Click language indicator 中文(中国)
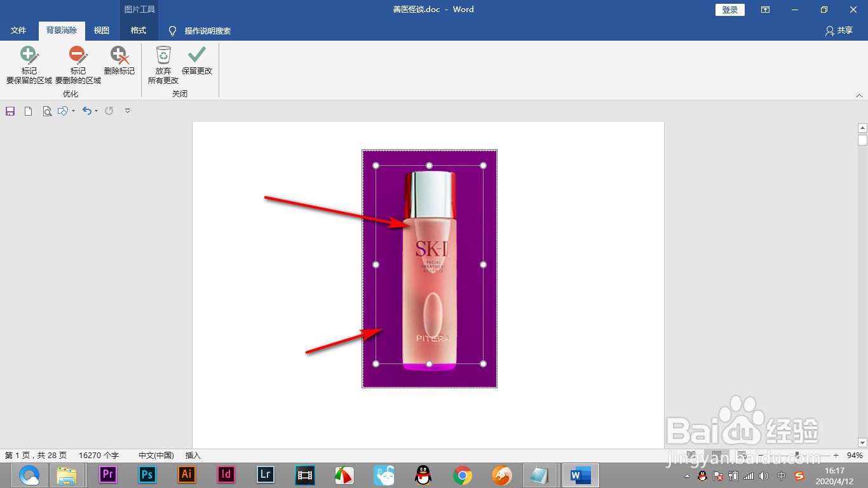The image size is (868, 488). point(156,456)
